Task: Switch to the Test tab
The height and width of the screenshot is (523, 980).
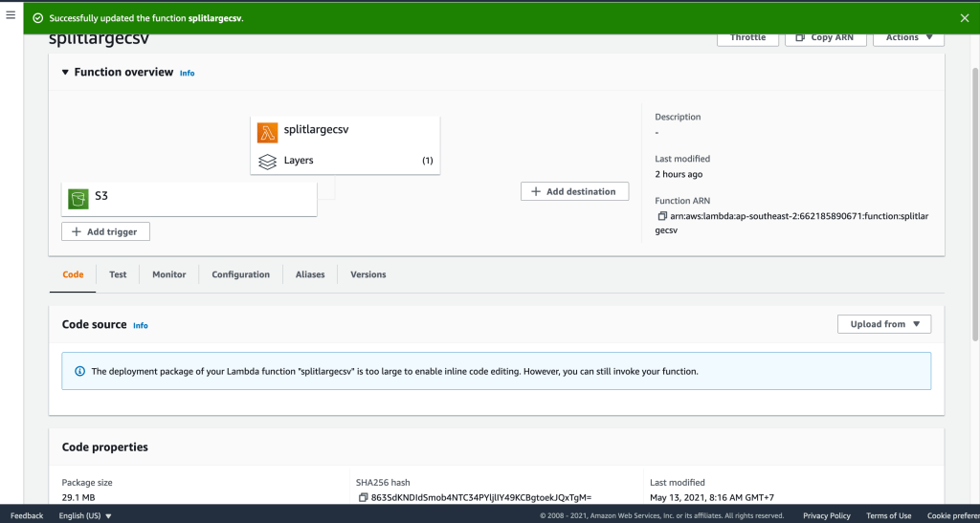Action: click(x=118, y=274)
